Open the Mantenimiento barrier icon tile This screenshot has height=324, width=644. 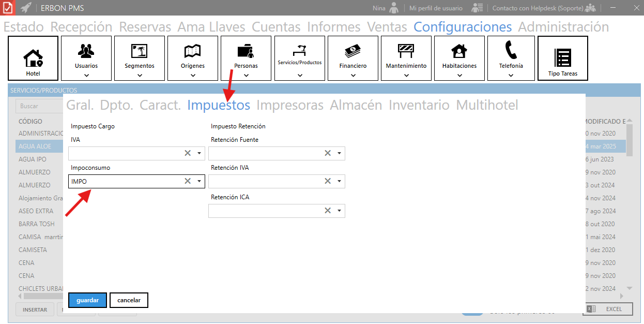[406, 58]
